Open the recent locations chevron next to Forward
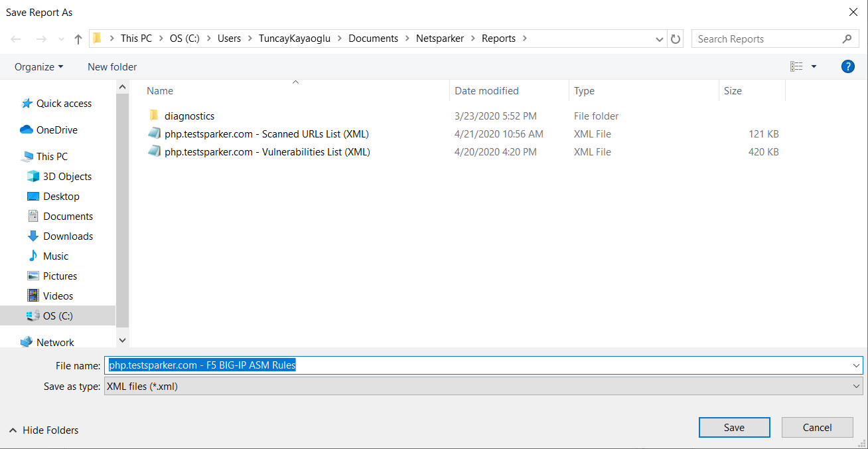Viewport: 868px width, 449px height. pos(60,38)
